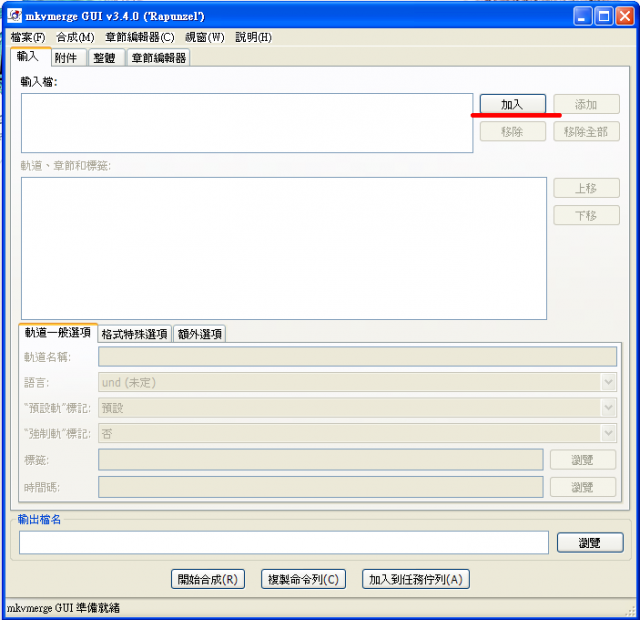Select the 軌道一般選項 tab
The width and height of the screenshot is (640, 620).
[58, 333]
